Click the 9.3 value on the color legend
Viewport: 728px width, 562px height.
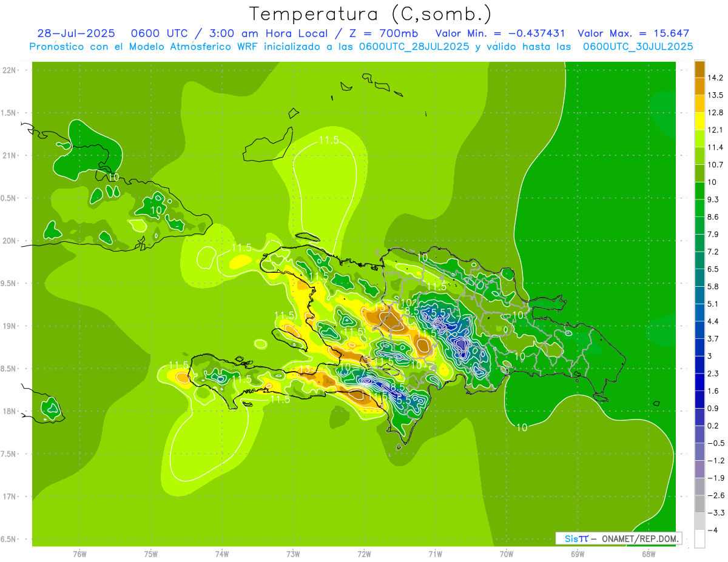(x=713, y=199)
